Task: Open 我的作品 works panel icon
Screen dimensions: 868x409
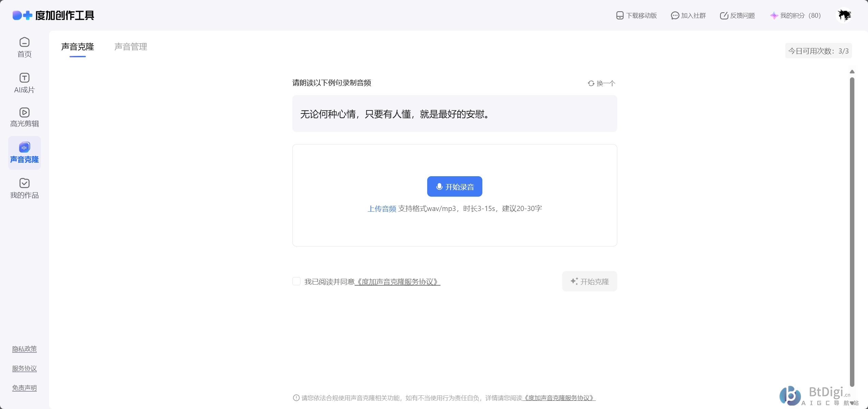Action: pos(24,183)
